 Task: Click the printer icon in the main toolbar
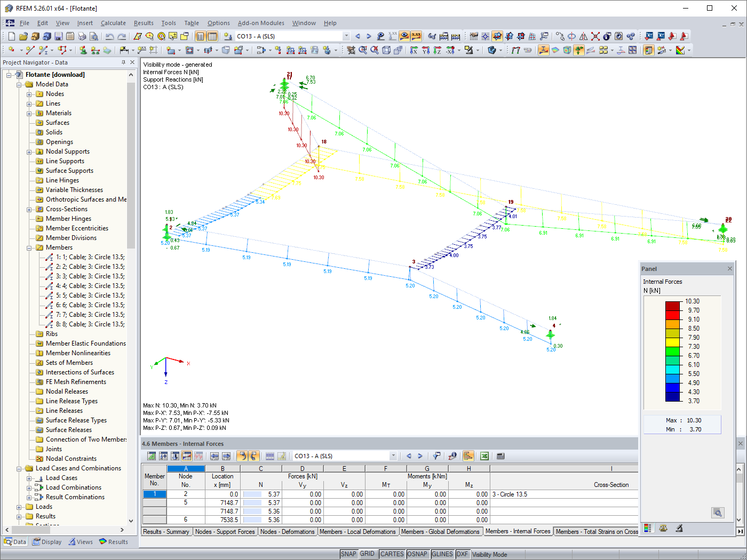(x=82, y=36)
